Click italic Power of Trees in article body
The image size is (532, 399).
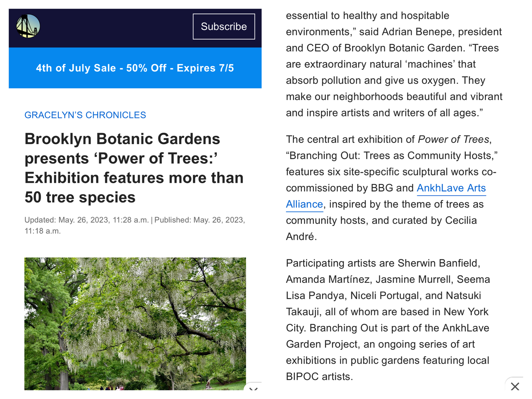[x=454, y=139]
